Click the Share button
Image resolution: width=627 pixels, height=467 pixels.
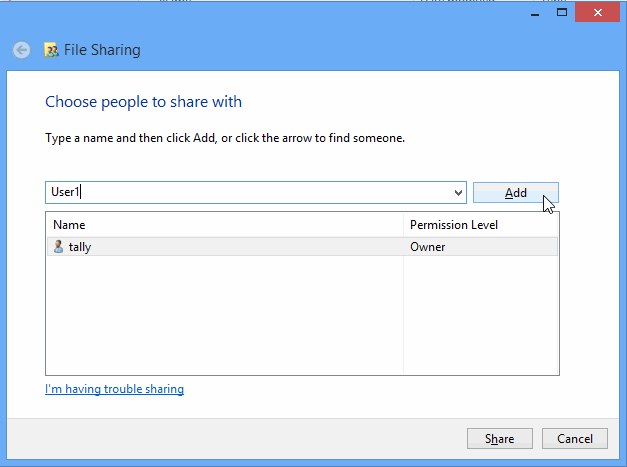[x=499, y=438]
